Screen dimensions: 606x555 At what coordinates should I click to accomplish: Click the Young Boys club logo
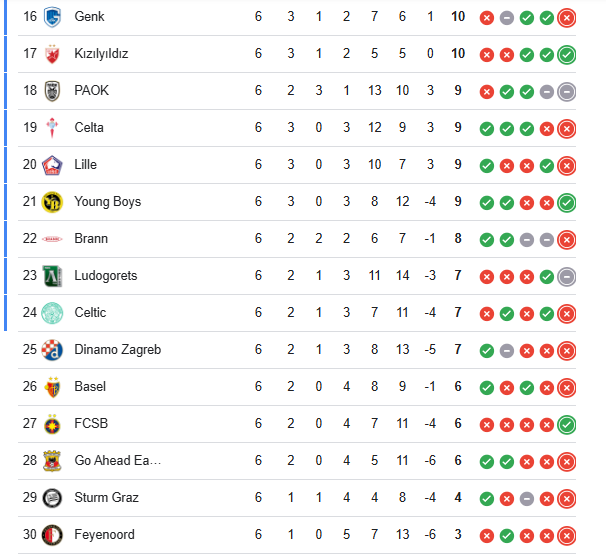(53, 202)
